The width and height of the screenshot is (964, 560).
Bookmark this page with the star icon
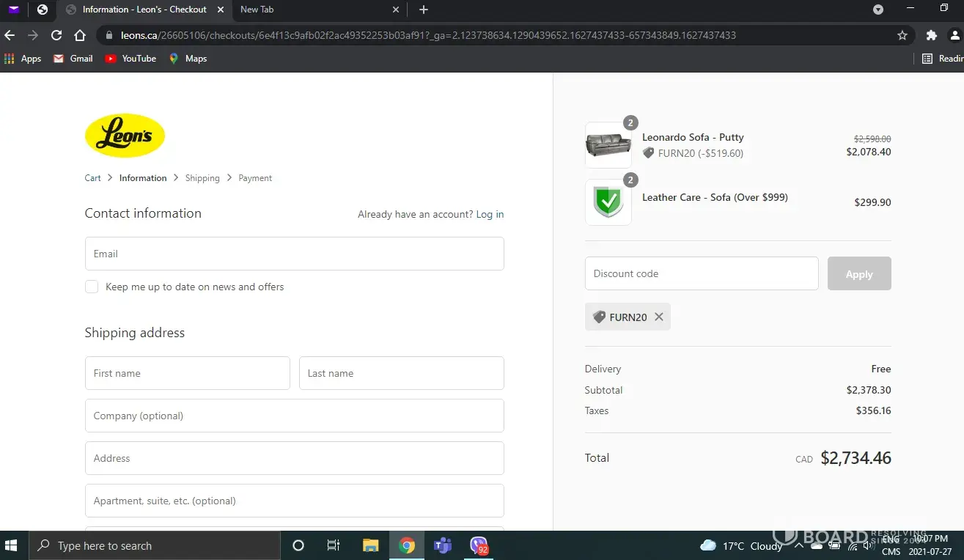tap(902, 35)
